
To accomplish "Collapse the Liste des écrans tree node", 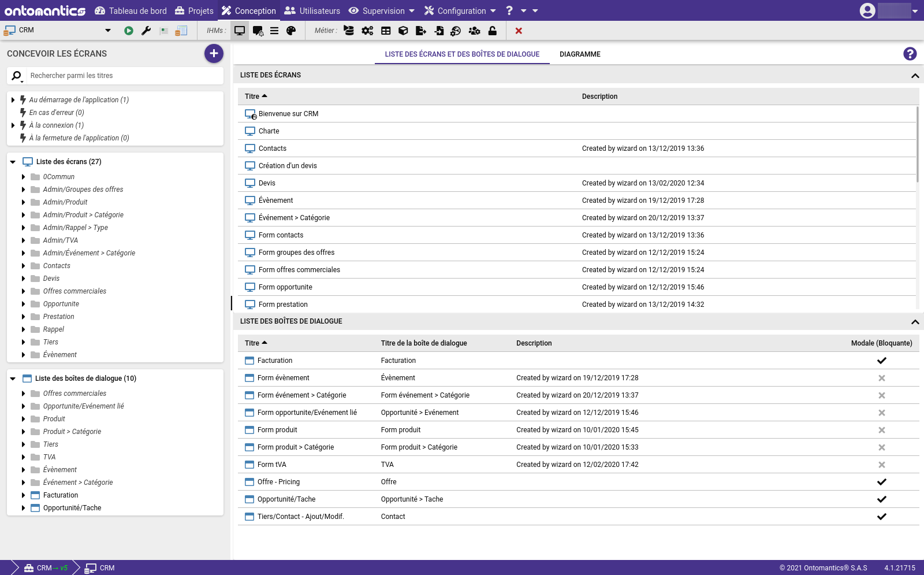I will [13, 162].
